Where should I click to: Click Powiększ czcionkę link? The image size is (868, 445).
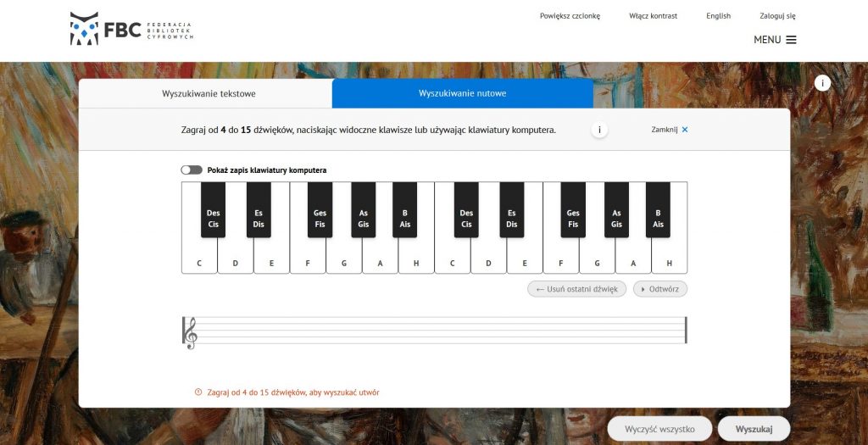[570, 15]
